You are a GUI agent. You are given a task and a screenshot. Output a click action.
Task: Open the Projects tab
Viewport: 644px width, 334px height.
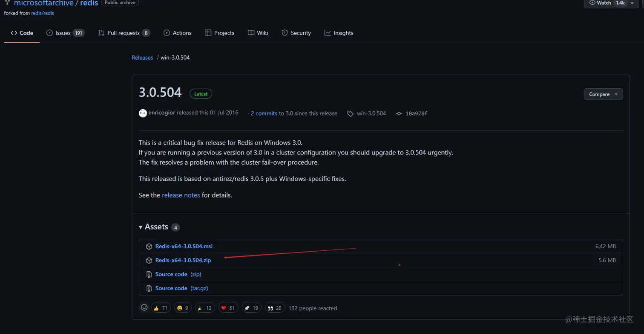click(219, 33)
